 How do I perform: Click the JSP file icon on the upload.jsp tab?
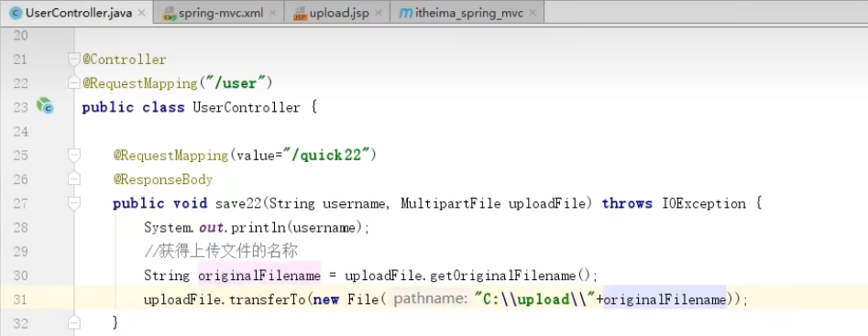tap(300, 13)
